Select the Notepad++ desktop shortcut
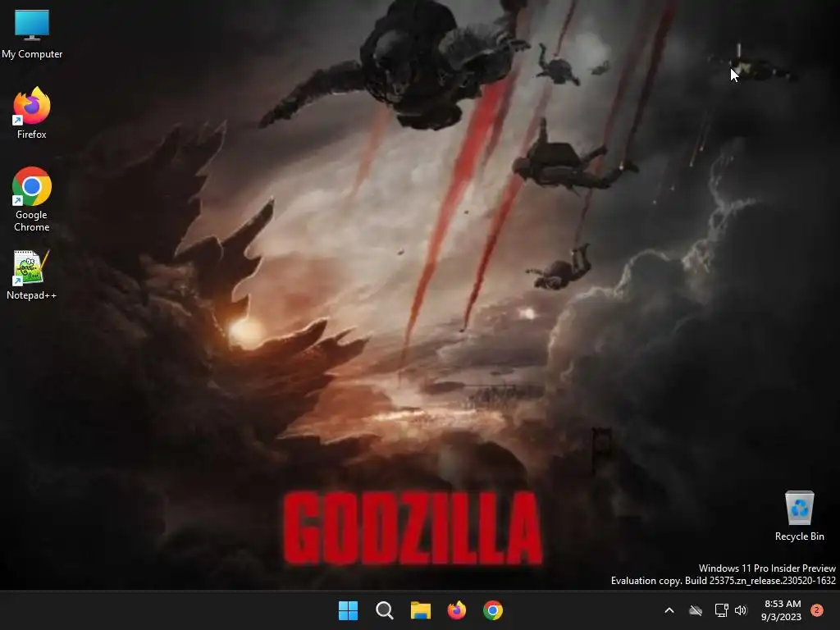 coord(32,275)
